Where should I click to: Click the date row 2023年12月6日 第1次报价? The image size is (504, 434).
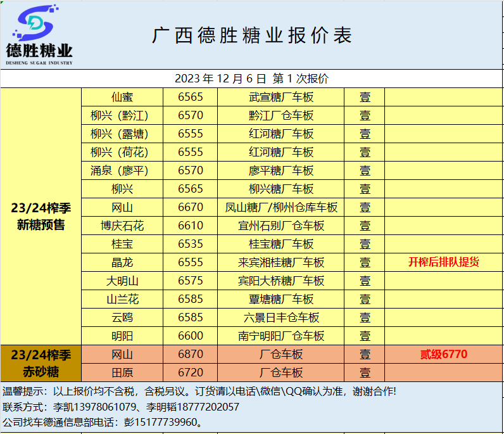point(251,79)
